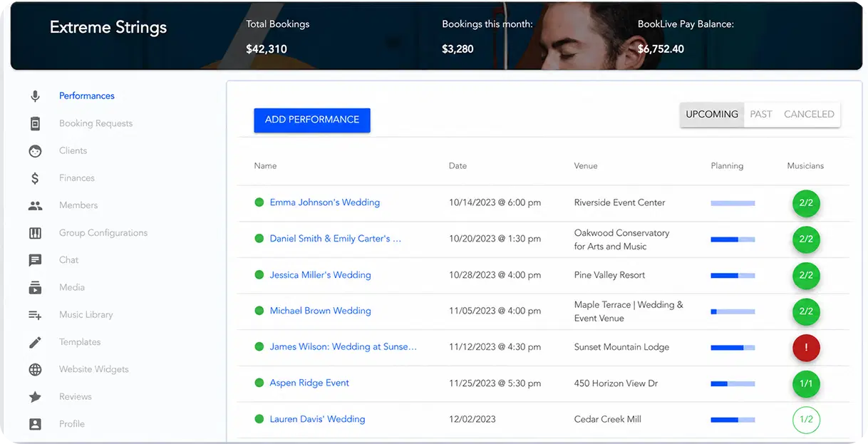Click the planning progress bar for Aspen Ridge
This screenshot has height=444, width=868.
(733, 383)
